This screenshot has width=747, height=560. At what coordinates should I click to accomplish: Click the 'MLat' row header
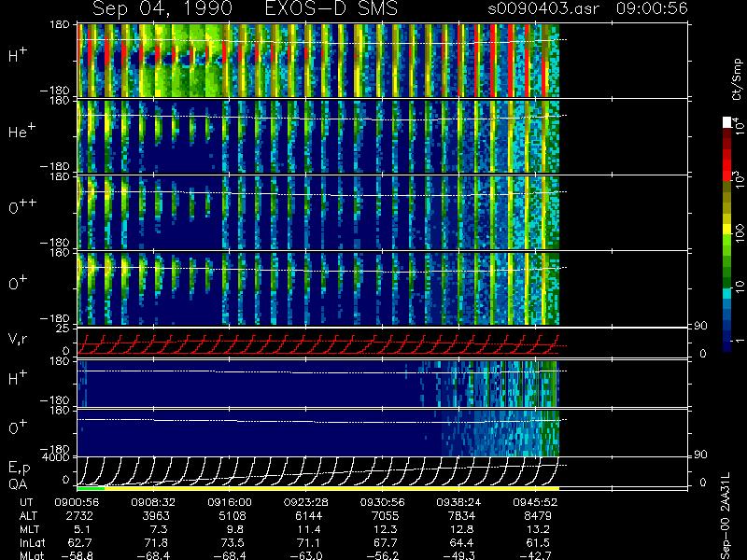pyautogui.click(x=32, y=555)
